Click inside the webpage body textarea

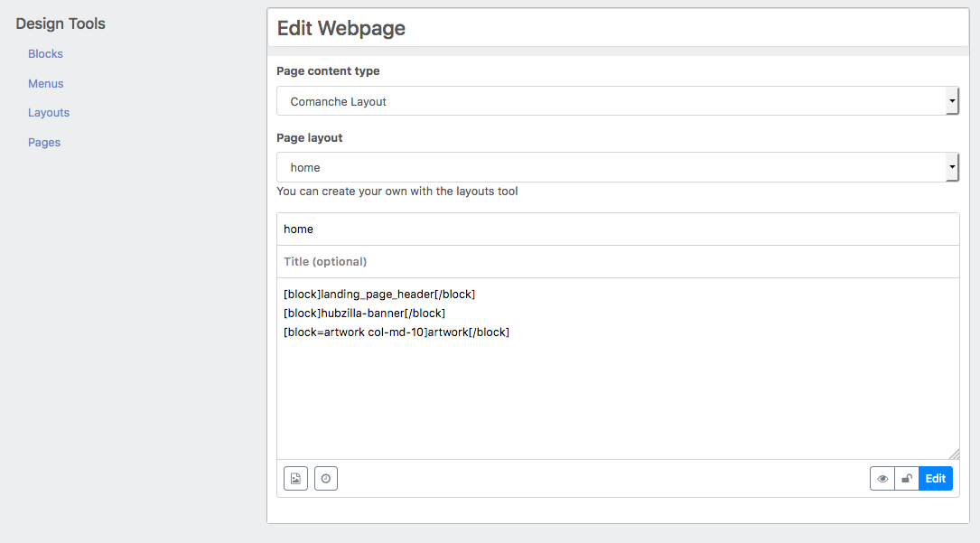point(617,389)
